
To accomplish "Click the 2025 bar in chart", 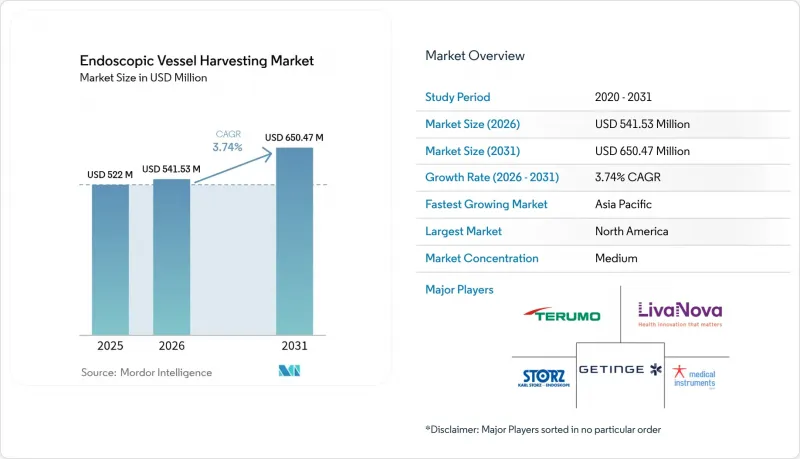I will [110, 260].
